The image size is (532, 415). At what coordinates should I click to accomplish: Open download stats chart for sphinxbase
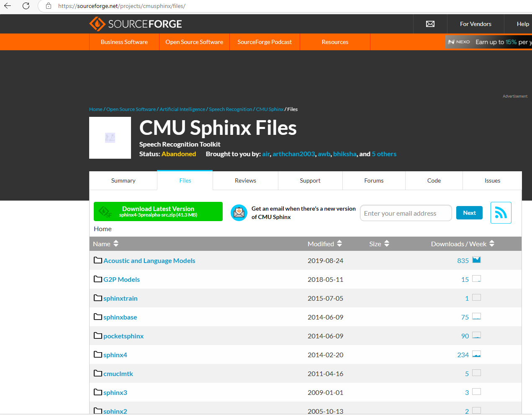(476, 317)
